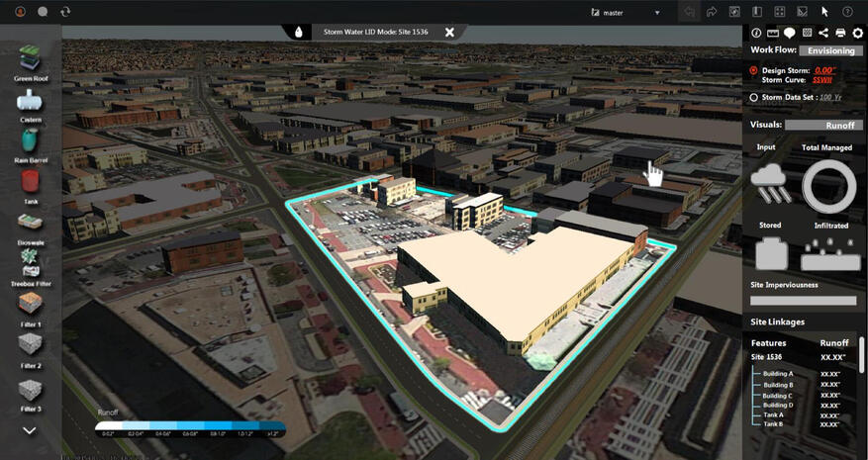Screen dimensions: 868x460
Task: Open the ruler measurement tool
Action: coord(773,34)
